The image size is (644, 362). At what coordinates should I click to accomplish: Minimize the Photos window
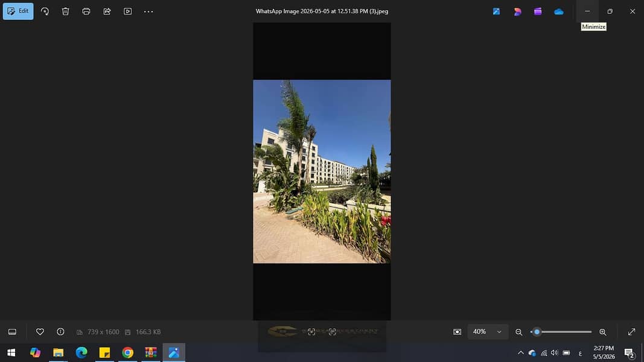point(587,11)
